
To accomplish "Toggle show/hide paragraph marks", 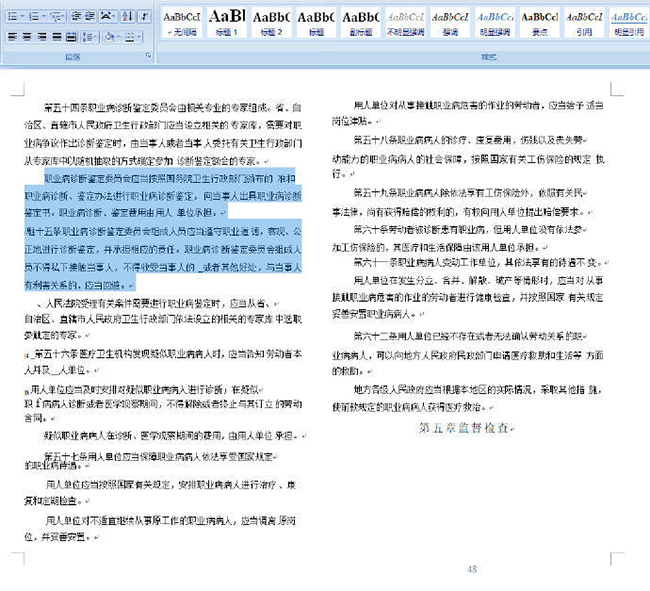I will pos(144,16).
